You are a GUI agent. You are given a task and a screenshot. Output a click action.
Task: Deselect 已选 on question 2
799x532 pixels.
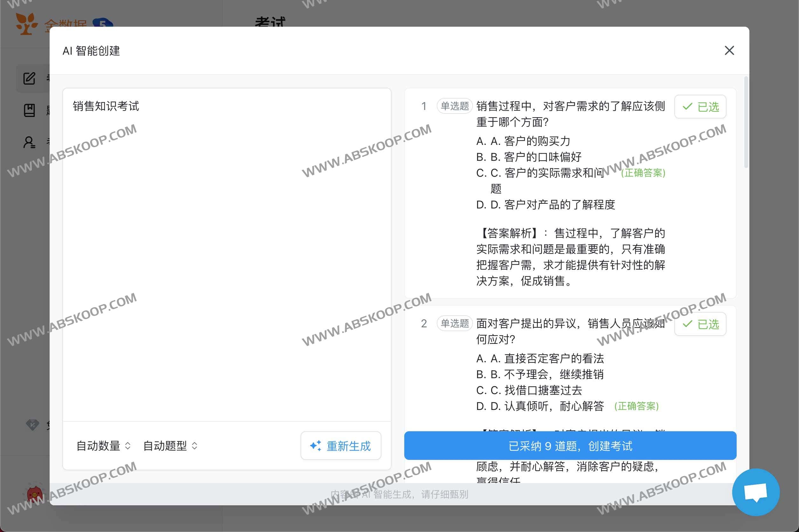point(700,324)
